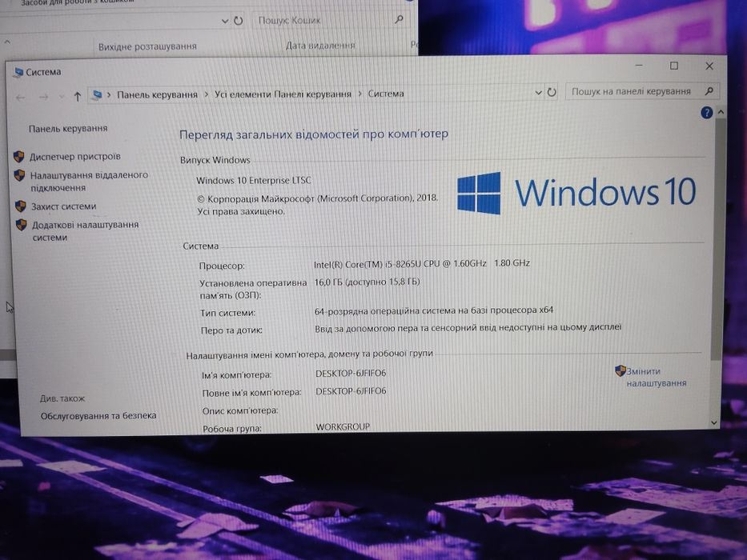Open recent locations dropdown arrow
This screenshot has height=560, width=747.
coord(62,97)
